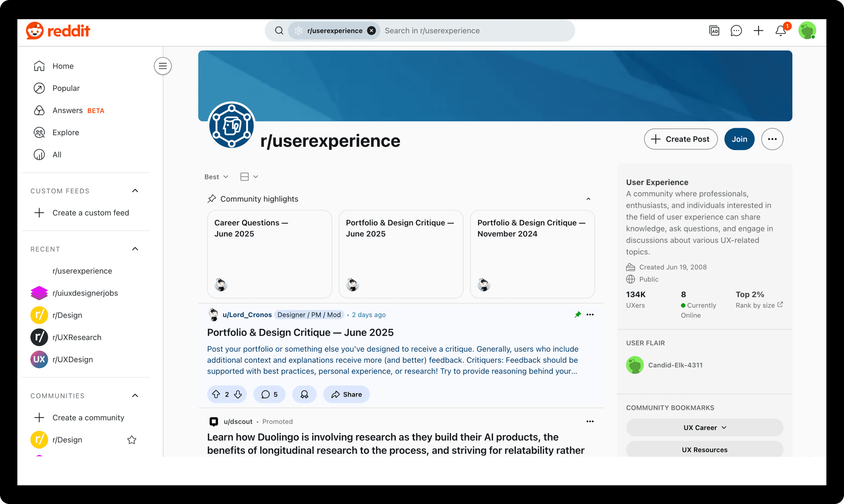The image size is (844, 504).
Task: Open the community more options menu
Action: pyautogui.click(x=772, y=139)
